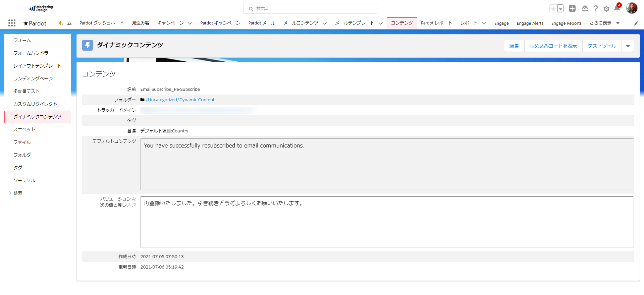Click the global actions plus icon
The image size is (644, 295).
point(572,8)
